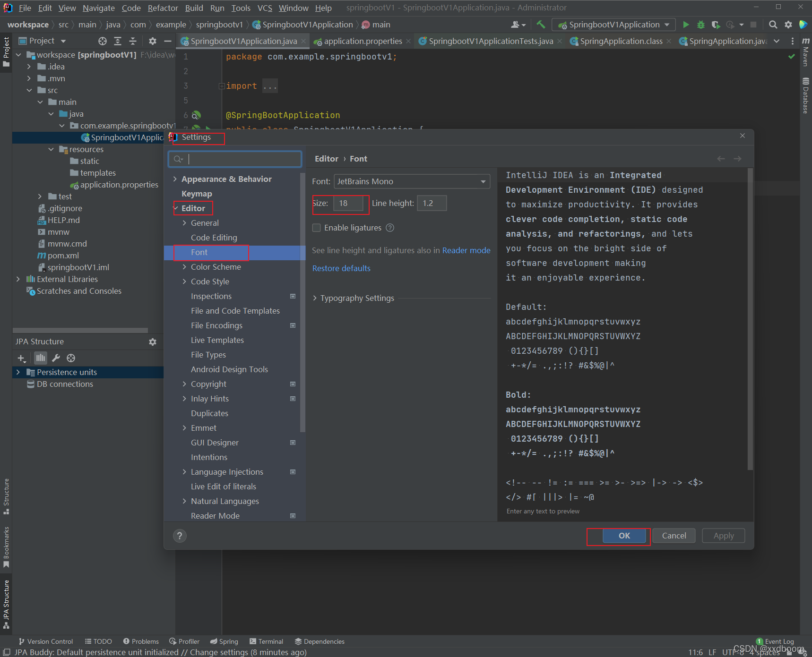812x657 pixels.
Task: Click the Debug bug icon in toolbar
Action: pyautogui.click(x=701, y=25)
